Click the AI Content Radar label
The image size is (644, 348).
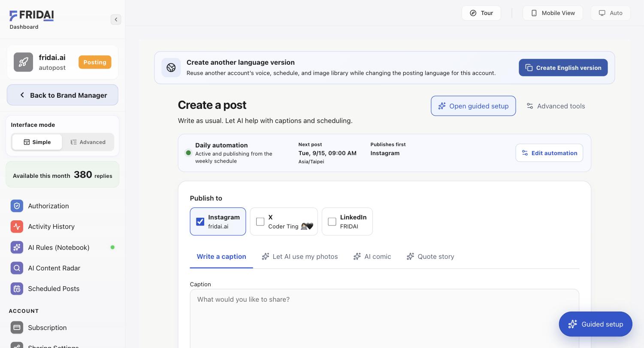[x=54, y=268]
